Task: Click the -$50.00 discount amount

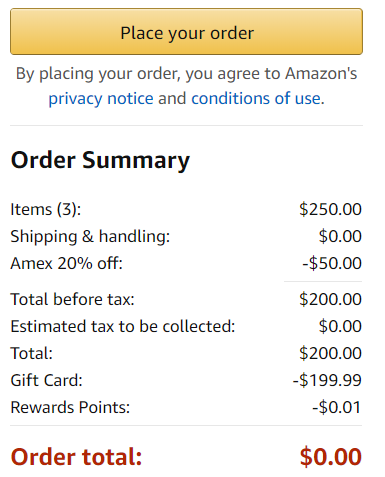Action: pos(332,263)
